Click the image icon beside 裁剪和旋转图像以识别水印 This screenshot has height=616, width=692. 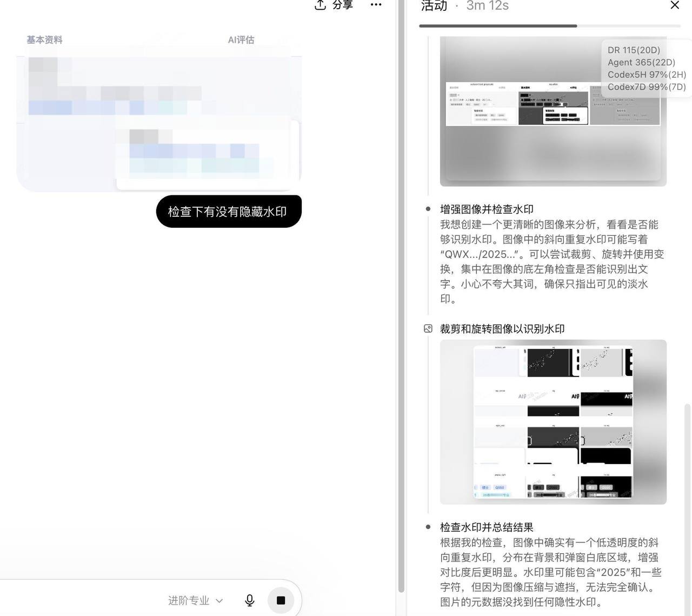[x=428, y=328]
